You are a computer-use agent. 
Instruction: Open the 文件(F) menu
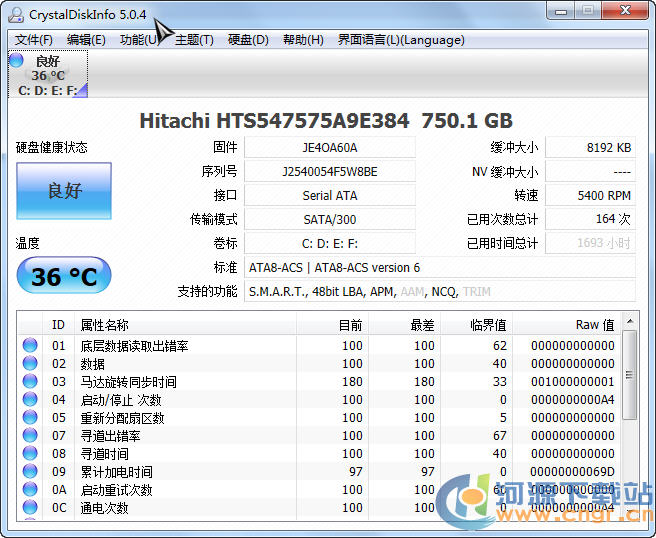click(34, 40)
